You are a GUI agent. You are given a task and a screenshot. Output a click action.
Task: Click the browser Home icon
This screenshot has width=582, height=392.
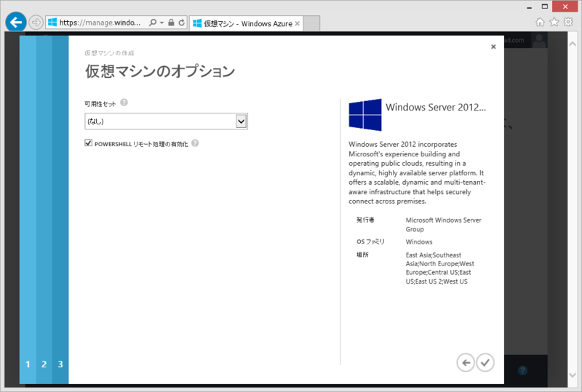coord(540,23)
